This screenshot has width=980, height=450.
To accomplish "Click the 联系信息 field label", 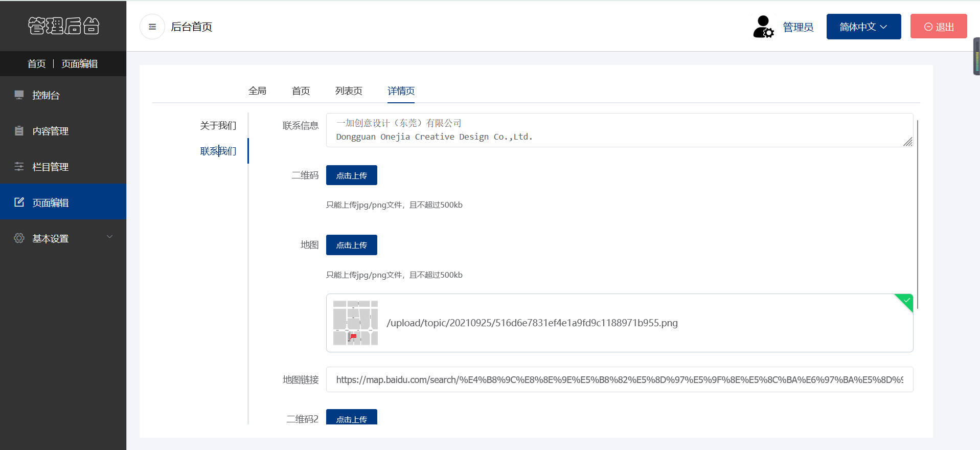I will (301, 126).
